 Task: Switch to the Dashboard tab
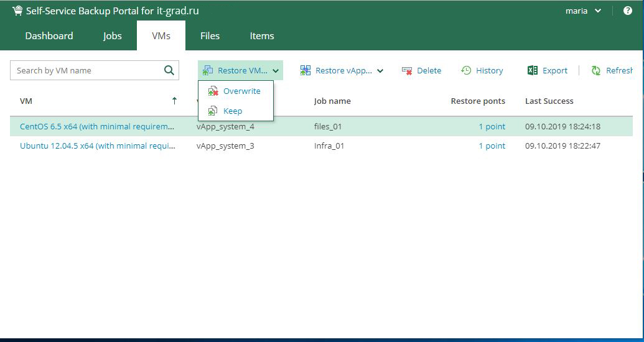coord(49,36)
